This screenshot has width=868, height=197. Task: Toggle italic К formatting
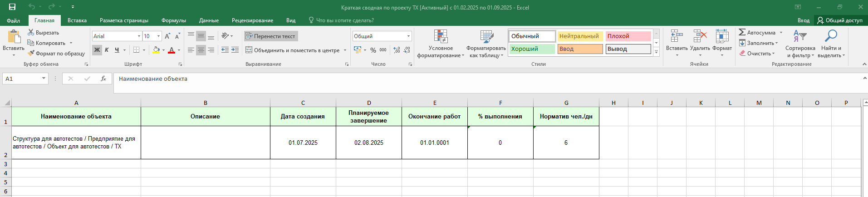pyautogui.click(x=107, y=50)
